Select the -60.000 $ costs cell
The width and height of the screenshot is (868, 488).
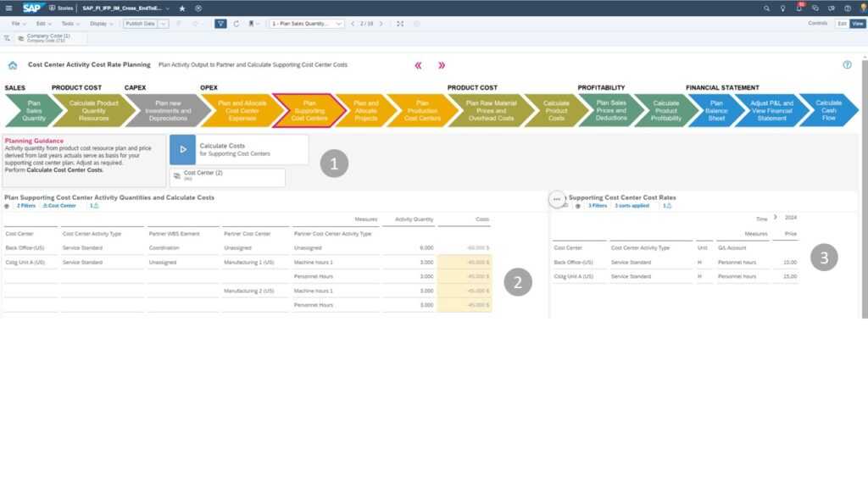point(465,248)
